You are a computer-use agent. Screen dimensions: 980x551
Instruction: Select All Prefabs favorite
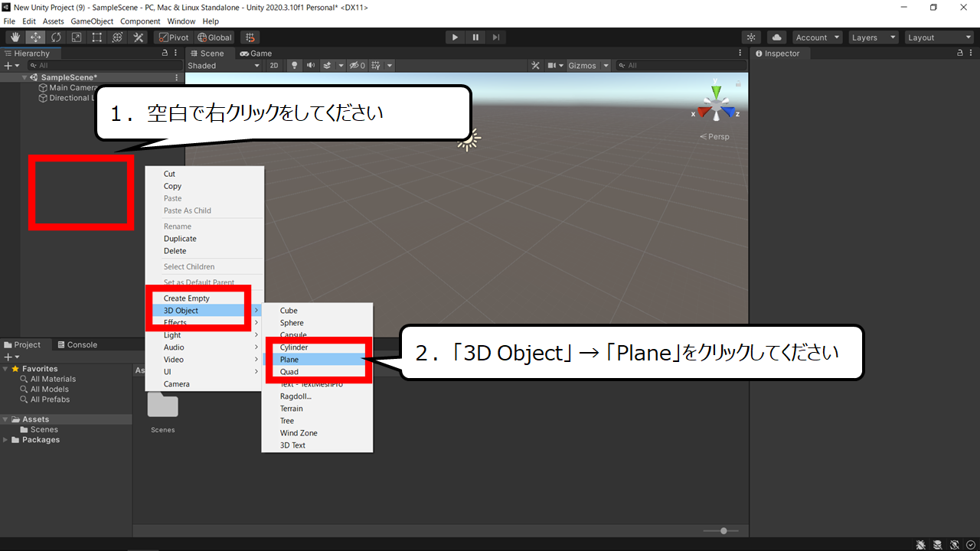click(x=50, y=399)
